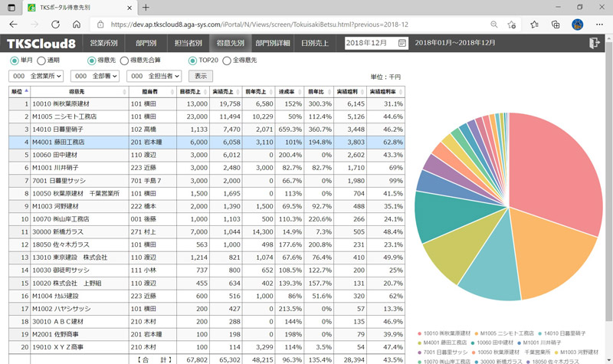This screenshot has height=364, width=613.
Task: Open the 全担当者 dropdown
Action: coord(154,76)
